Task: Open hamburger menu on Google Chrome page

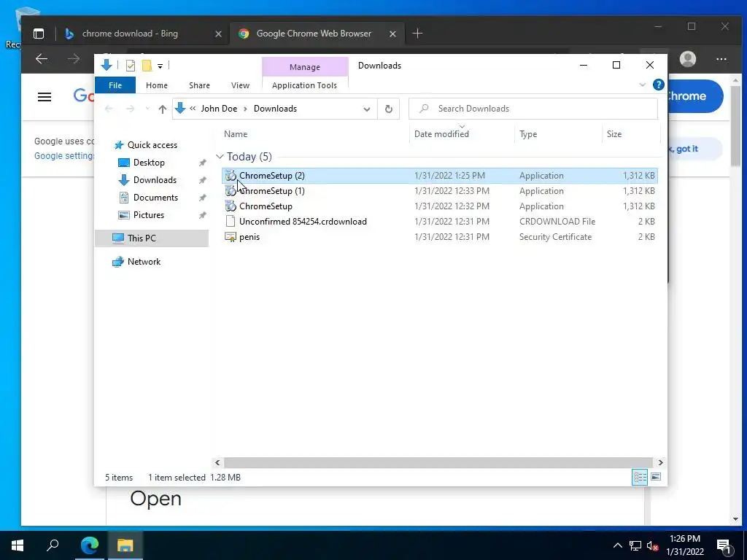Action: (44, 97)
